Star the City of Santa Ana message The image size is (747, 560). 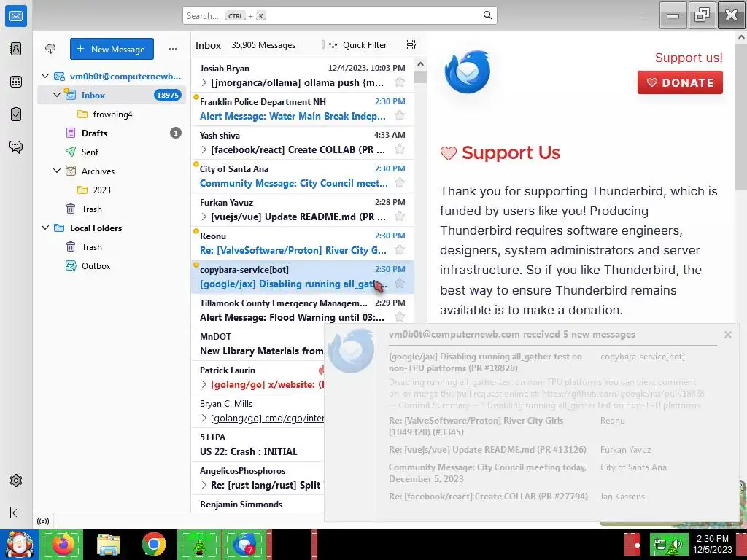tap(400, 183)
